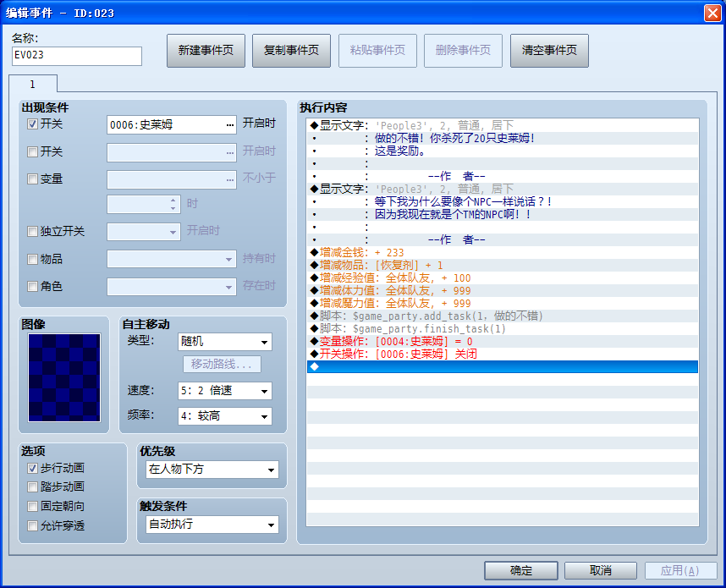Open the 类型 movement type dropdown
The height and width of the screenshot is (588, 726).
click(224, 342)
